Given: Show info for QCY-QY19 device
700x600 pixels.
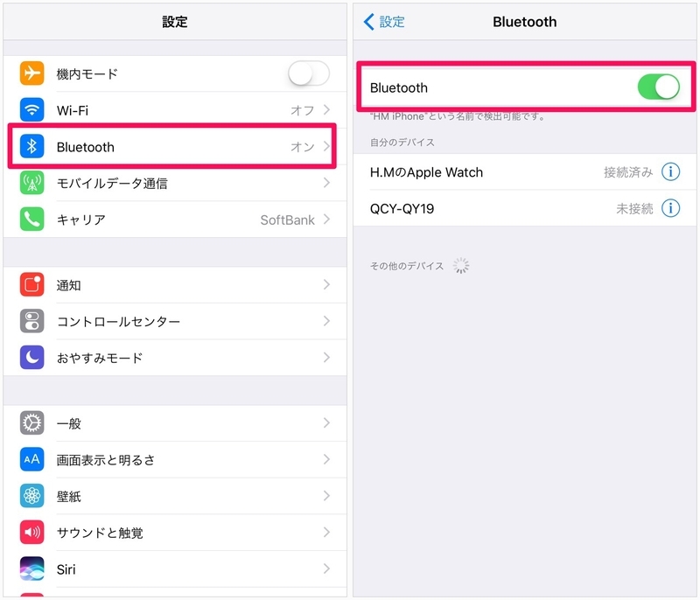Looking at the screenshot, I should [670, 208].
